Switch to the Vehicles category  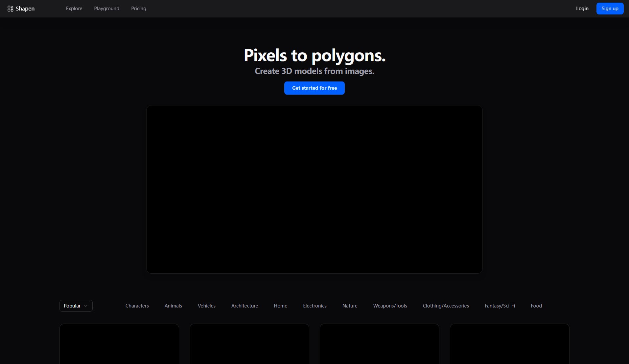(x=206, y=306)
